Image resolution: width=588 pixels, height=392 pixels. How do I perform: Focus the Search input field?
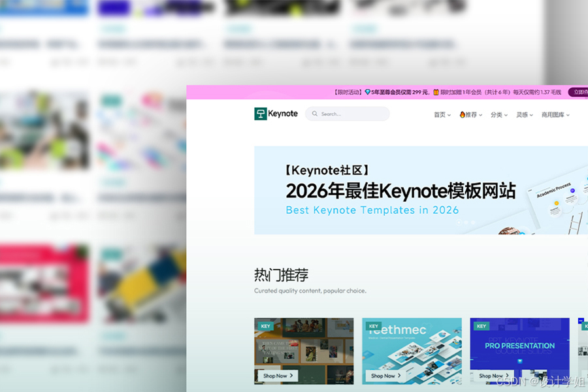tap(348, 114)
